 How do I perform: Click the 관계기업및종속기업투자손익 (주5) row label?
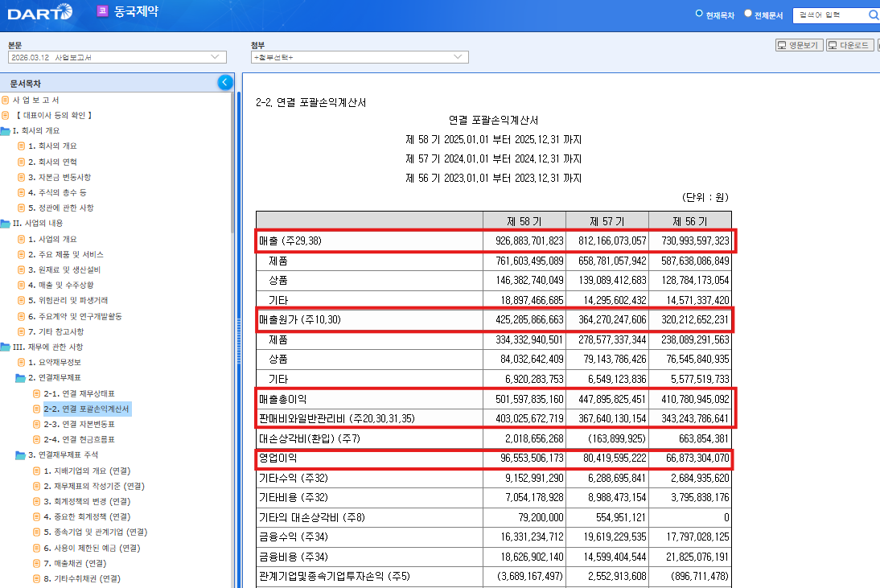click(335, 576)
